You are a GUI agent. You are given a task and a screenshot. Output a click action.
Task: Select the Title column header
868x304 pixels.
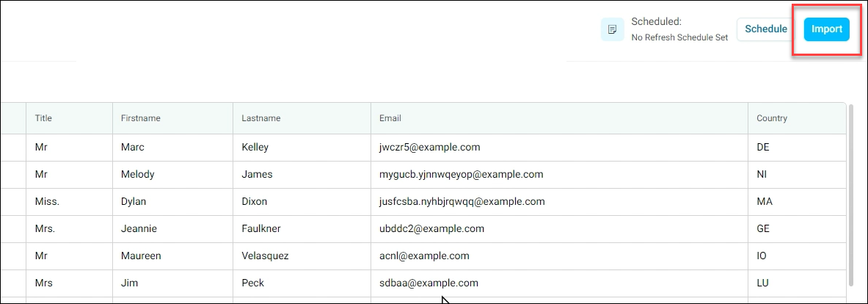pyautogui.click(x=69, y=118)
